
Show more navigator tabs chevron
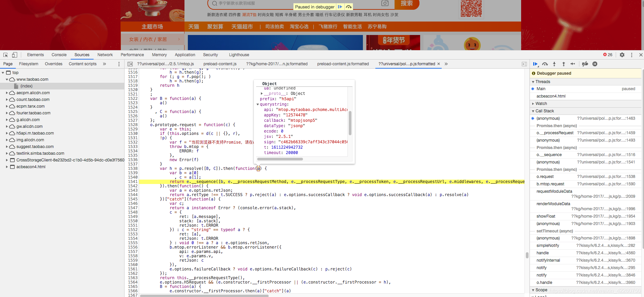coord(104,64)
